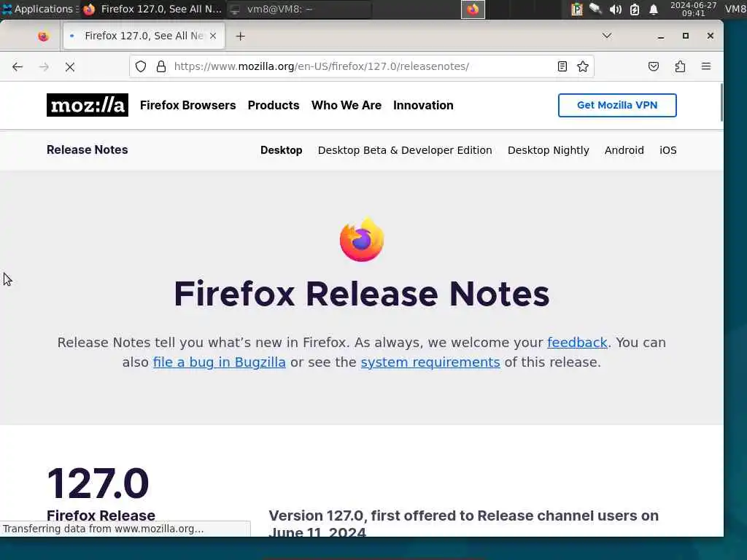Click the network connection tray icon

595,9
